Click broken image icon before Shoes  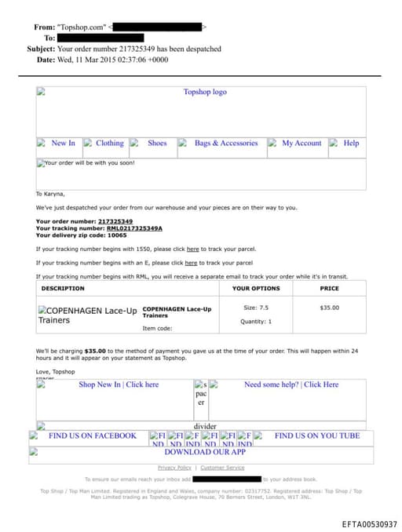click(x=134, y=143)
